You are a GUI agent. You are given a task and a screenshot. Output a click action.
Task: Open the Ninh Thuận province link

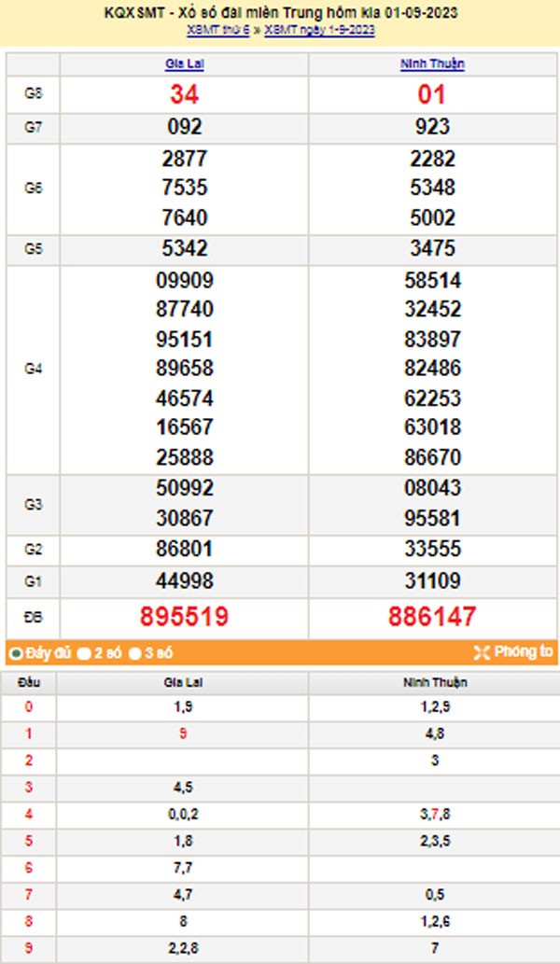pyautogui.click(x=432, y=64)
